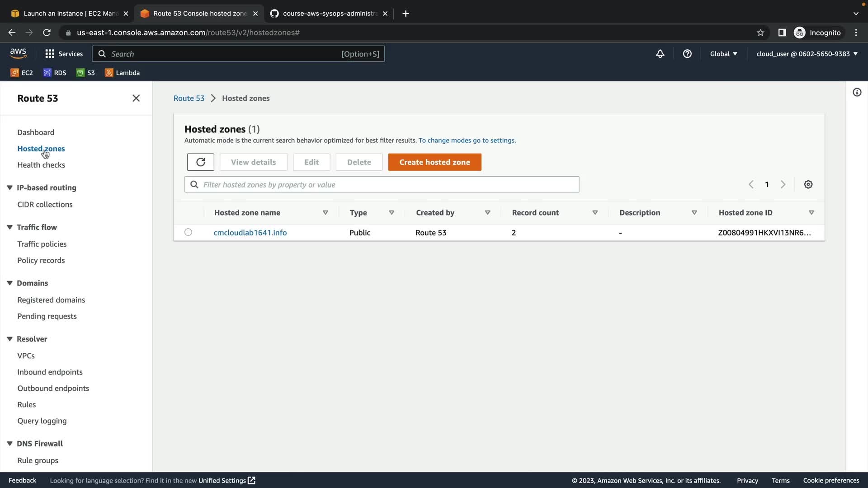Image resolution: width=868 pixels, height=488 pixels.
Task: Go to Health checks in sidebar
Action: click(41, 165)
